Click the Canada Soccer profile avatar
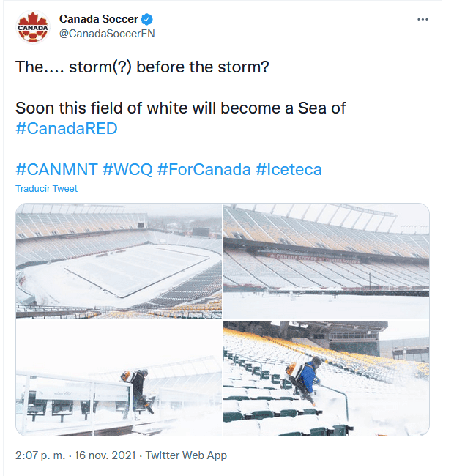The image size is (454, 476). coord(32,27)
